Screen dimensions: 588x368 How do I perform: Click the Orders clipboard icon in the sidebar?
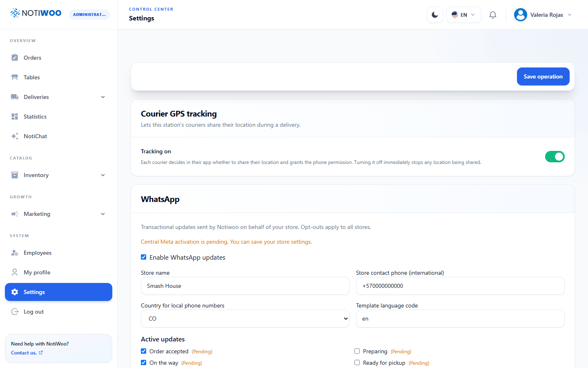15,58
